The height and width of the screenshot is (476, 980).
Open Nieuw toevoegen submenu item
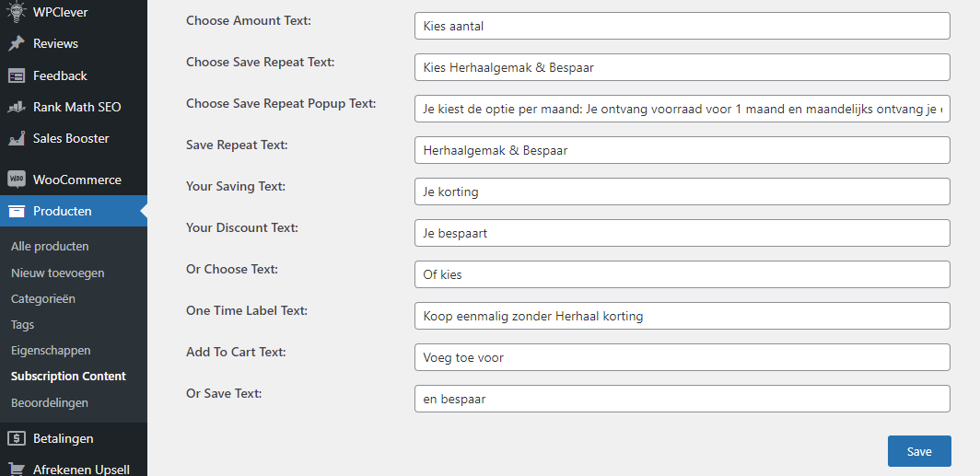click(57, 273)
